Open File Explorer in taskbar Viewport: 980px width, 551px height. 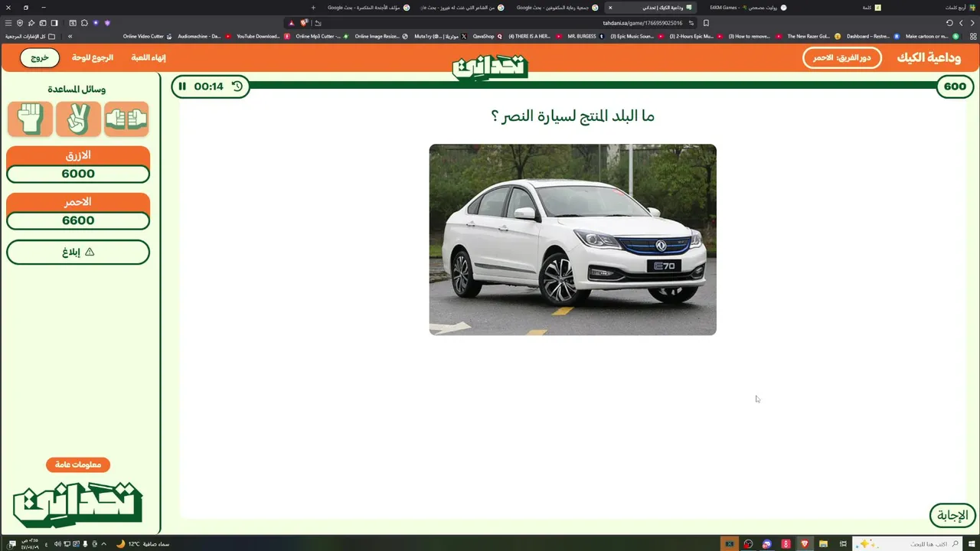(x=824, y=544)
